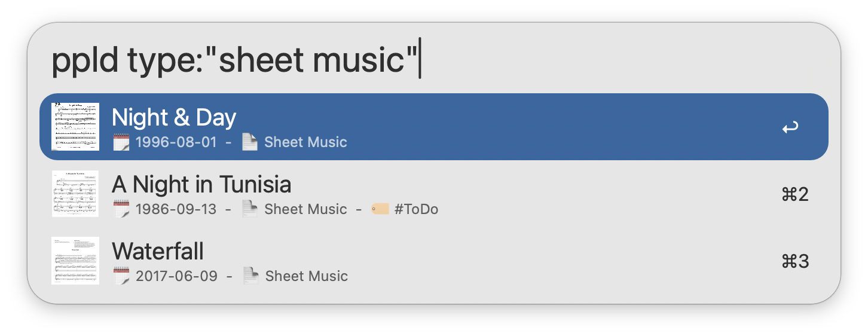
Task: Click the return arrow icon on Night & Day
Action: (790, 127)
